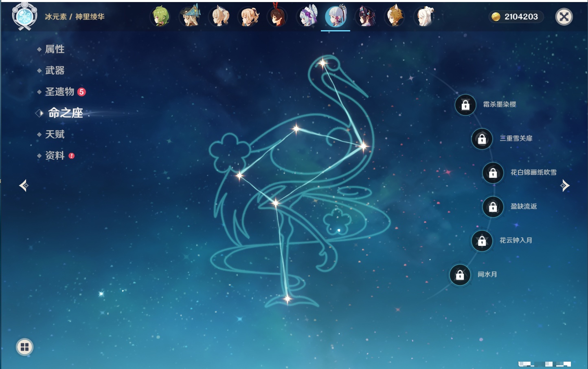Open the 资料 profile page

pos(55,155)
